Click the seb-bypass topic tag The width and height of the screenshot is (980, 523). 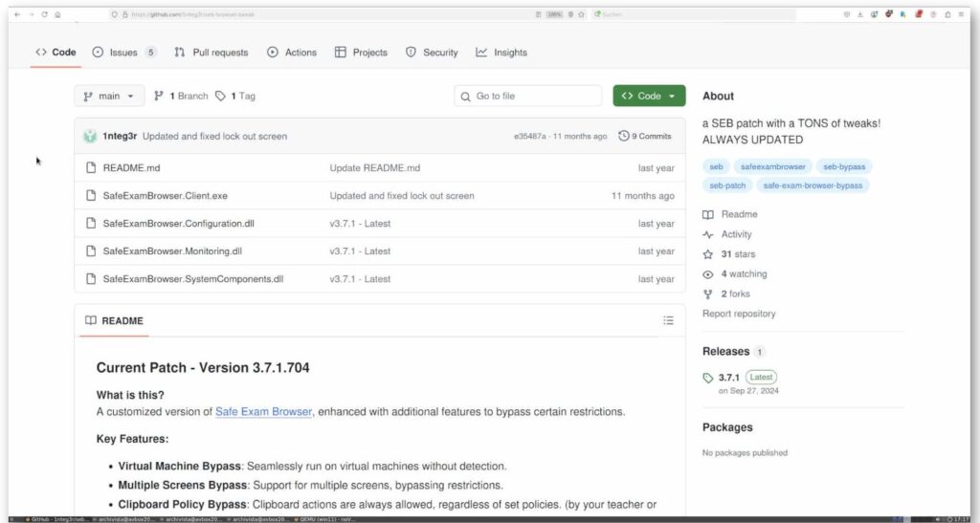pyautogui.click(x=844, y=166)
